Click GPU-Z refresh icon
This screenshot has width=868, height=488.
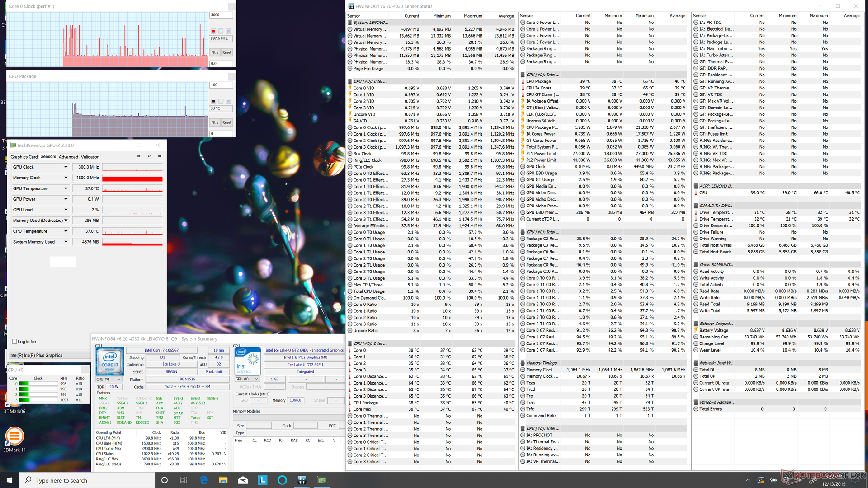pyautogui.click(x=149, y=156)
